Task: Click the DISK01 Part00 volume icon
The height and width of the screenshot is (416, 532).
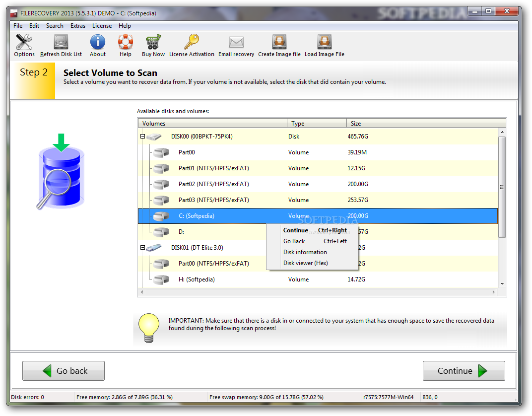Action: (x=161, y=264)
